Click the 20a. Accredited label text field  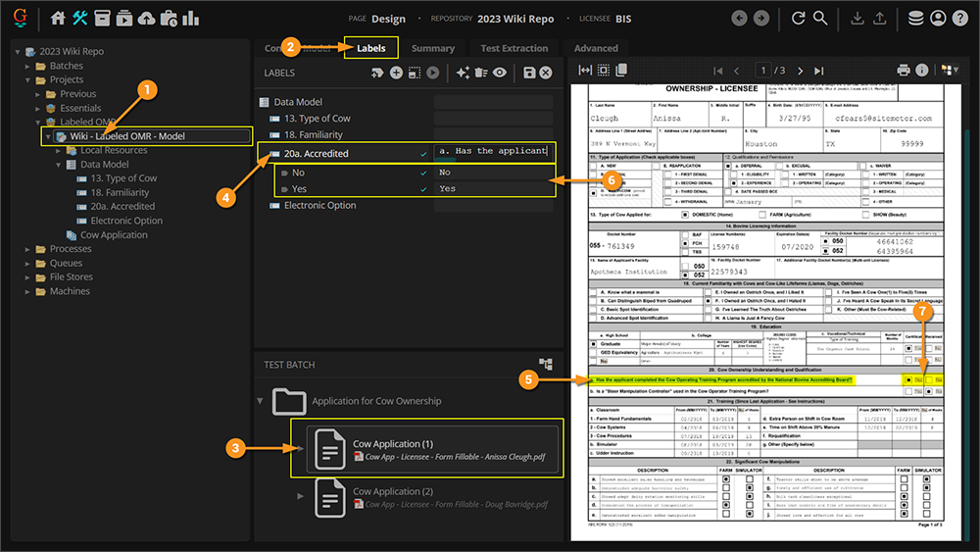[x=495, y=152]
